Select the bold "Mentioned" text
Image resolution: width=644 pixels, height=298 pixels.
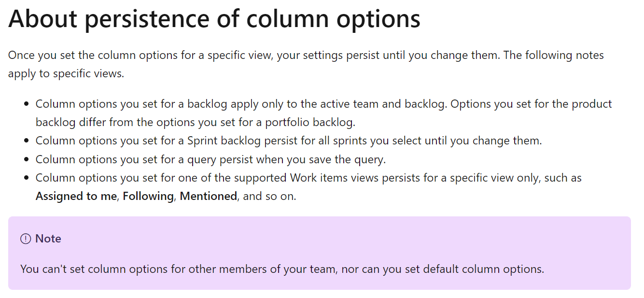click(209, 197)
